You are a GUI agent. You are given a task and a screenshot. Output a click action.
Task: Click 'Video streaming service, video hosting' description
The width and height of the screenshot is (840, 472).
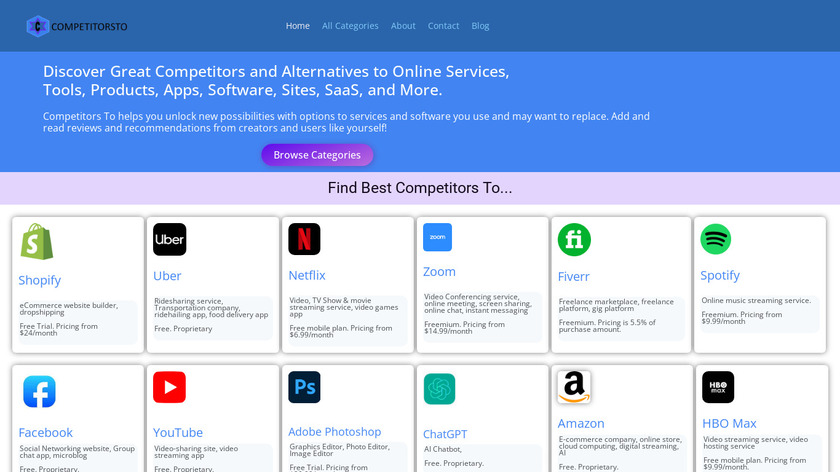[x=755, y=443]
